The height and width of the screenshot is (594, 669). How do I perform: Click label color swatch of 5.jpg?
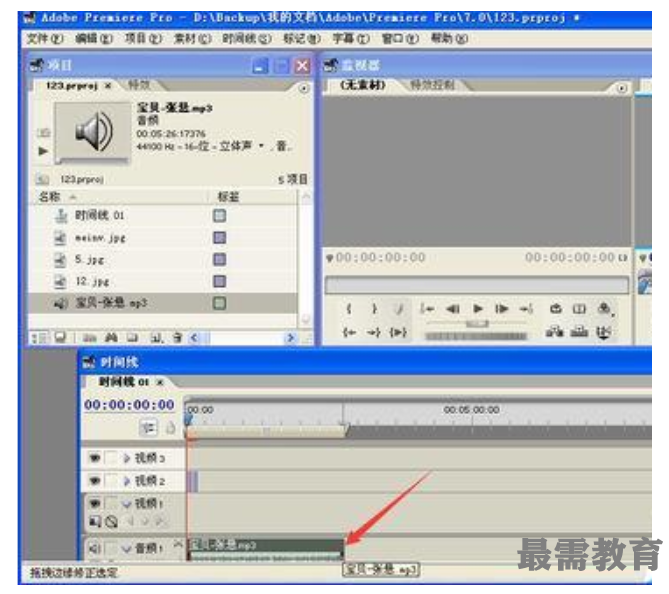click(x=219, y=259)
